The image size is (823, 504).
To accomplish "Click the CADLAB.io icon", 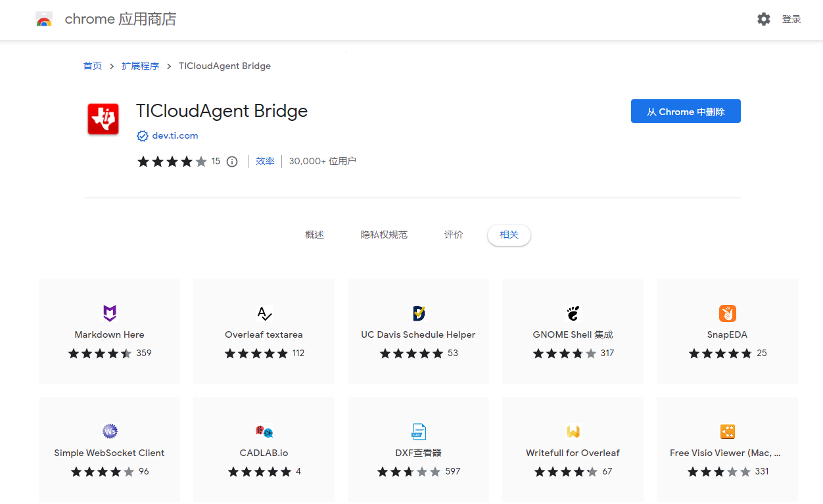I will [x=264, y=431].
